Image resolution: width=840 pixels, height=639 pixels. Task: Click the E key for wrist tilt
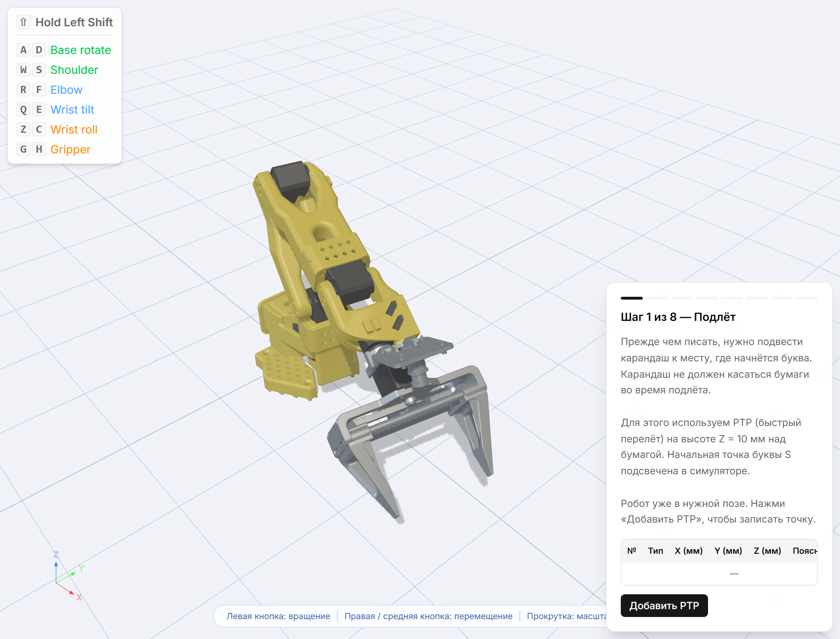tap(39, 110)
